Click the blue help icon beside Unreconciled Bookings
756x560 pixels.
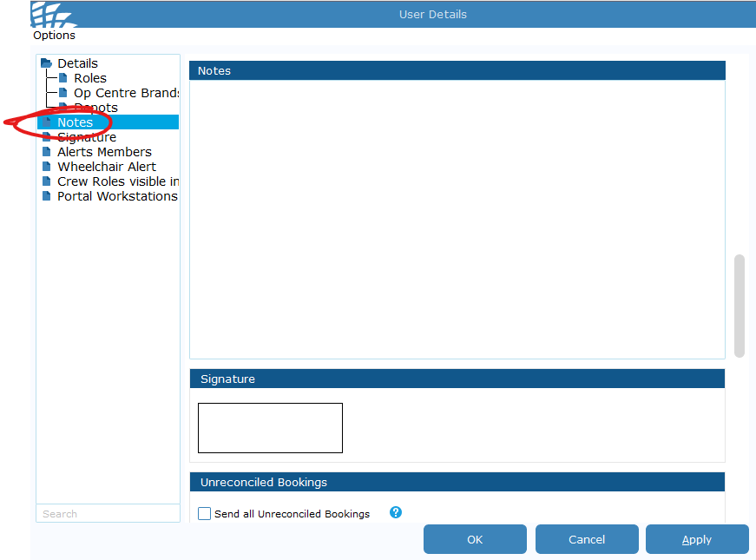(396, 512)
